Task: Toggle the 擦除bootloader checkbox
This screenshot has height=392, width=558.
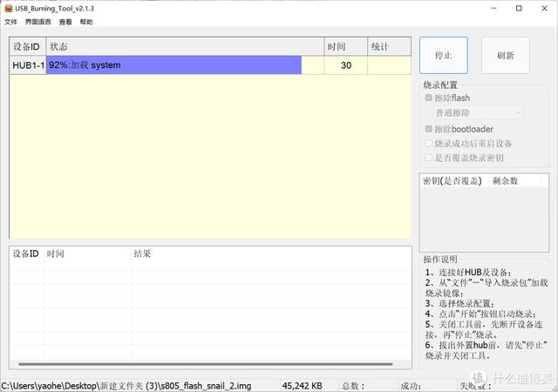Action: pos(428,129)
